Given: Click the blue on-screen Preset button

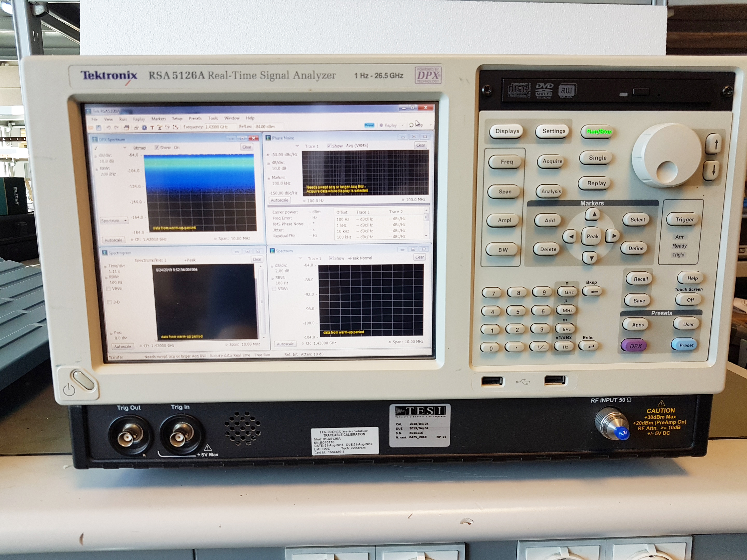Looking at the screenshot, I should point(369,125).
